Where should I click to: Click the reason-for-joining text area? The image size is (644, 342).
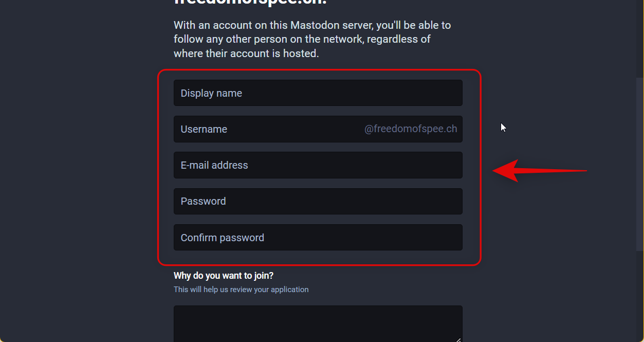pos(318,323)
